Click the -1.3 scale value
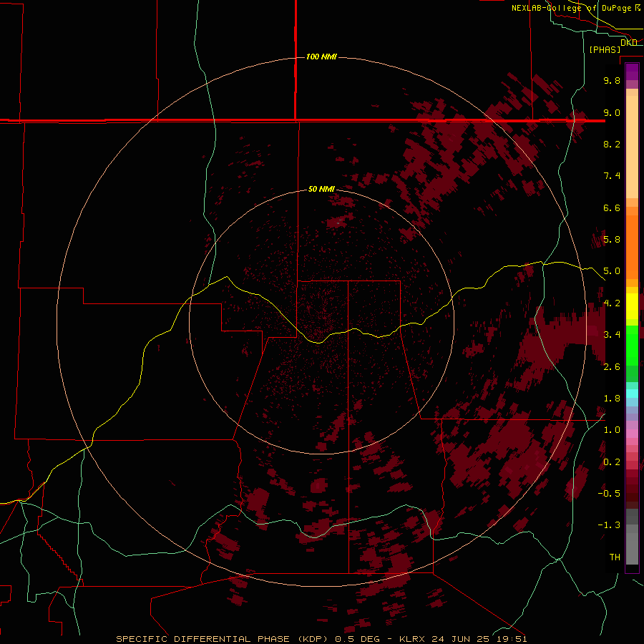 (609, 525)
